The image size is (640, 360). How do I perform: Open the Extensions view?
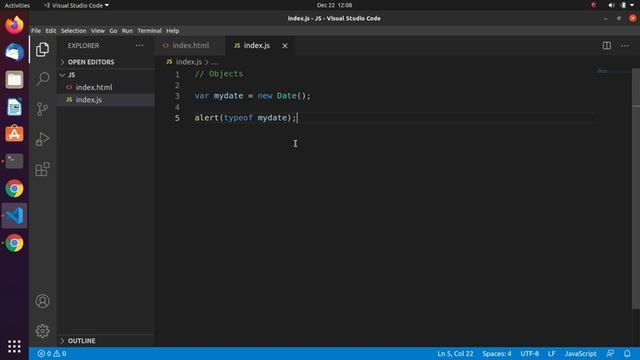42,169
